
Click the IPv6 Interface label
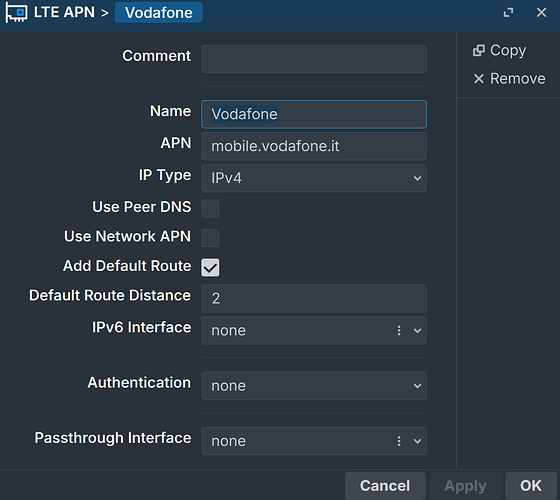(142, 328)
